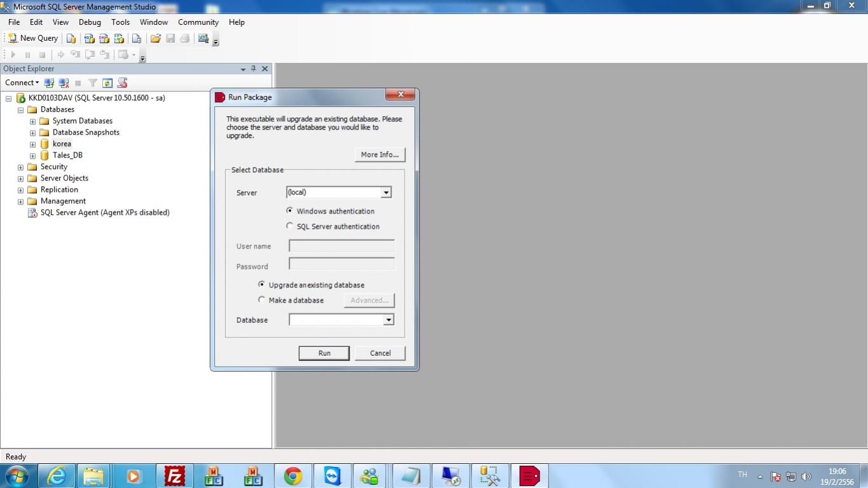Viewport: 868px width, 488px height.
Task: Open the File menu
Action: tap(14, 22)
